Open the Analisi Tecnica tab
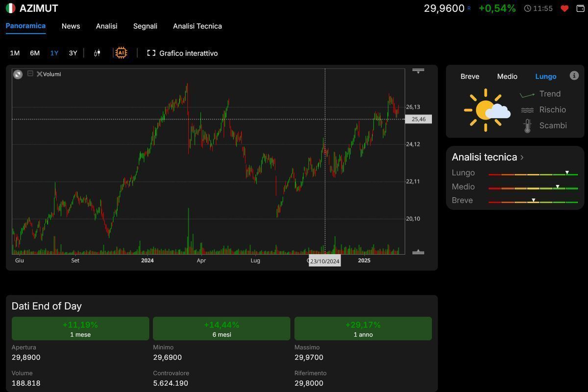The width and height of the screenshot is (588, 392). point(197,26)
